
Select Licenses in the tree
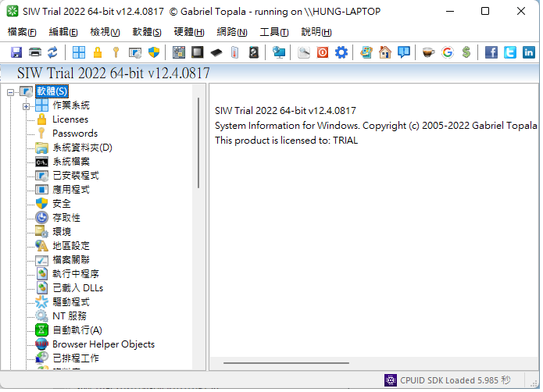pyautogui.click(x=70, y=119)
